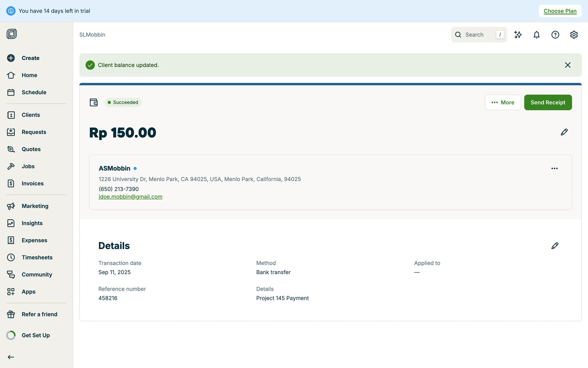The width and height of the screenshot is (588, 368).
Task: Click the jdoe.mobbin@gmail.com email link
Action: click(x=130, y=197)
